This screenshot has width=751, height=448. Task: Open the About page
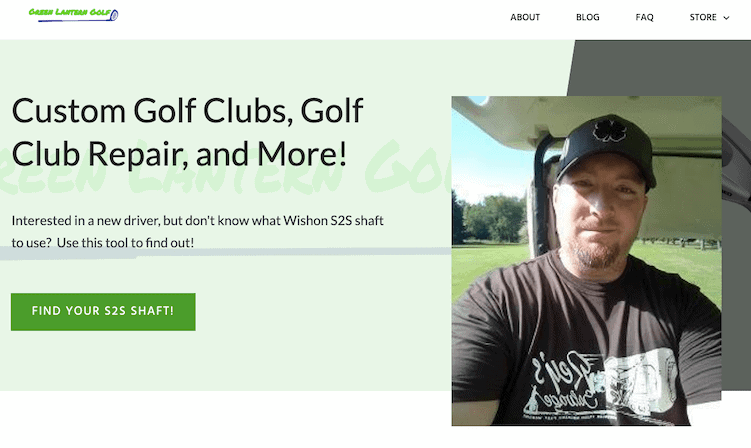coord(525,17)
